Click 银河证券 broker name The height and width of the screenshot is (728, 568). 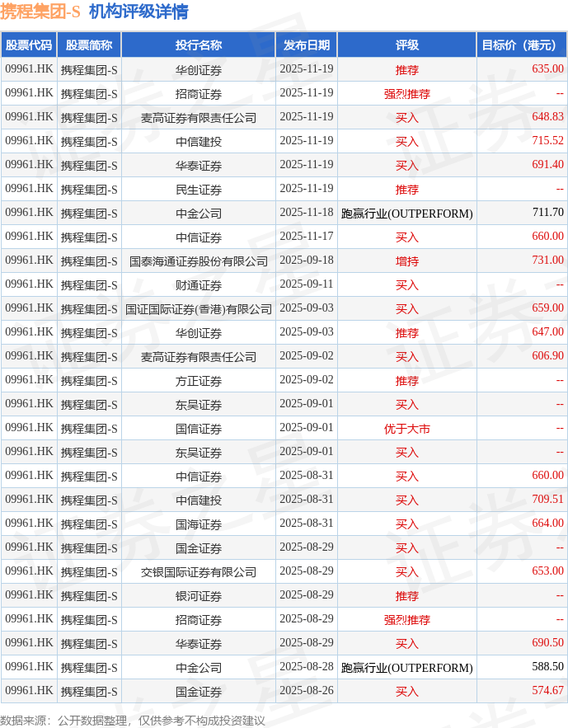pos(199,596)
